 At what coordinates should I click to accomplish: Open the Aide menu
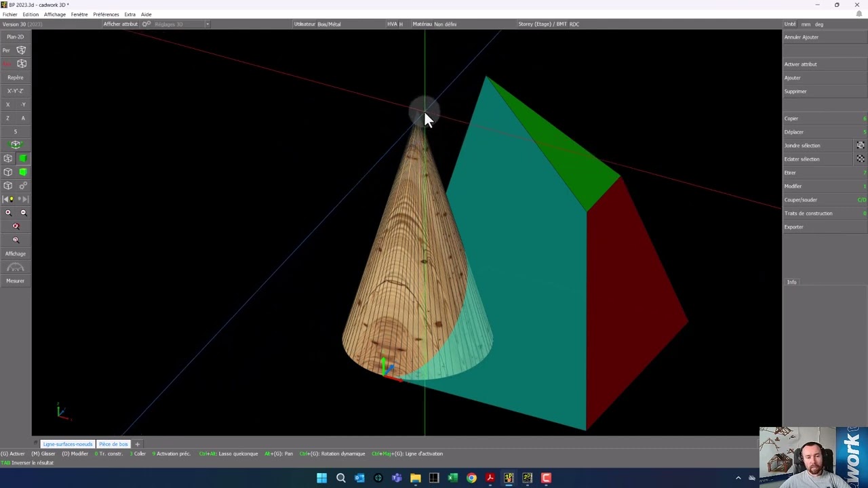coord(146,14)
